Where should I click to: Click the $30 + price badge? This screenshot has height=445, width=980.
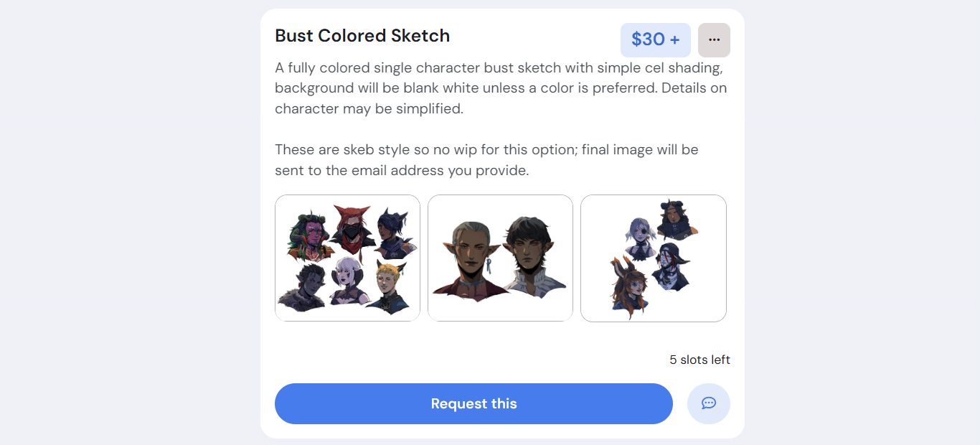coord(655,40)
